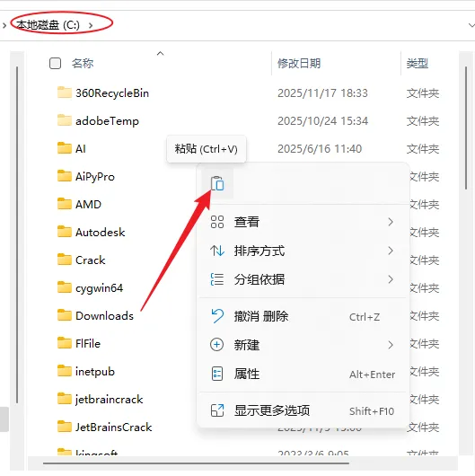Sort by the 修改日期 column header

pos(299,64)
